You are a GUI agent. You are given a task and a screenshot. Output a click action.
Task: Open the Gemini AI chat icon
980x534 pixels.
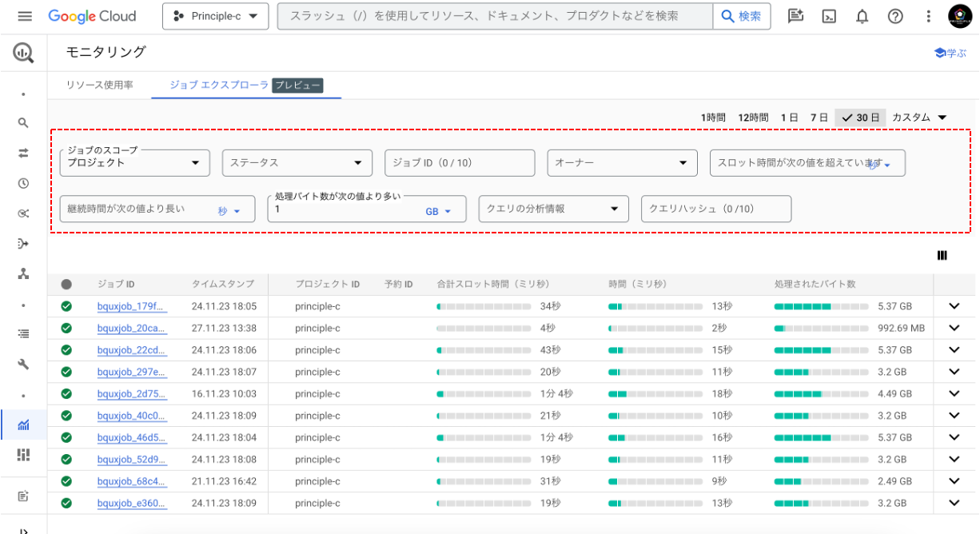795,16
